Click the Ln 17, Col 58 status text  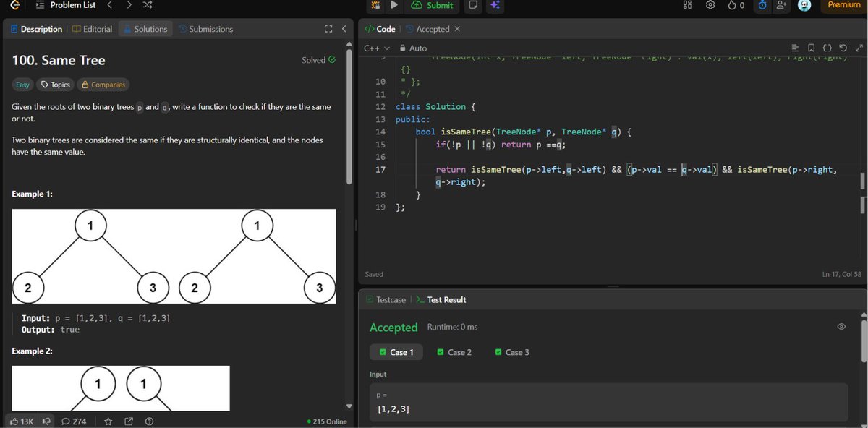pos(841,274)
